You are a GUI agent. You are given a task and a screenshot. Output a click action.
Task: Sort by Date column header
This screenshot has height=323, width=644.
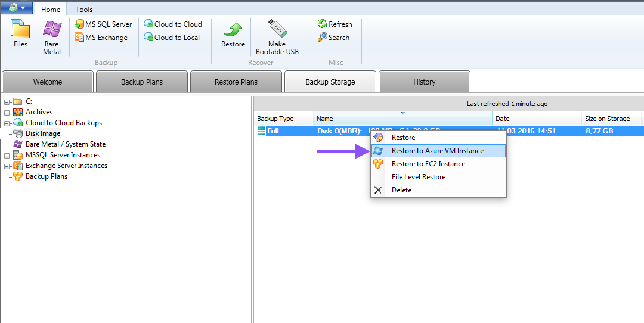537,119
